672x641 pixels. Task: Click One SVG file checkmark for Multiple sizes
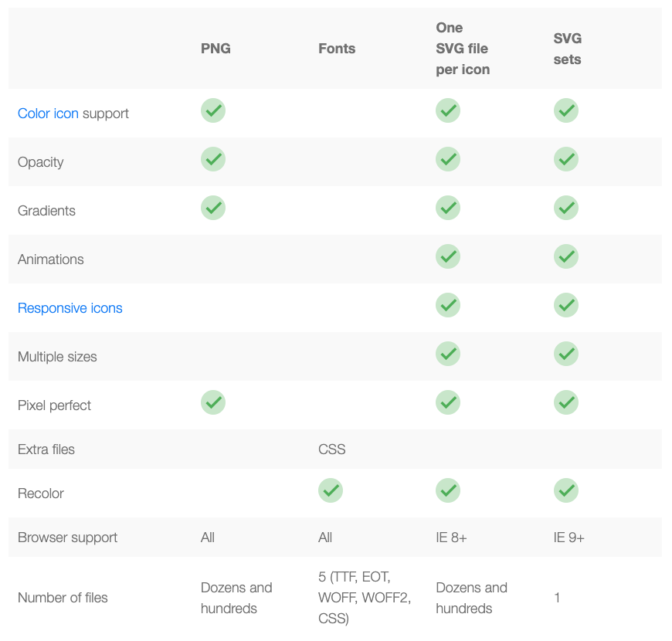coord(448,354)
